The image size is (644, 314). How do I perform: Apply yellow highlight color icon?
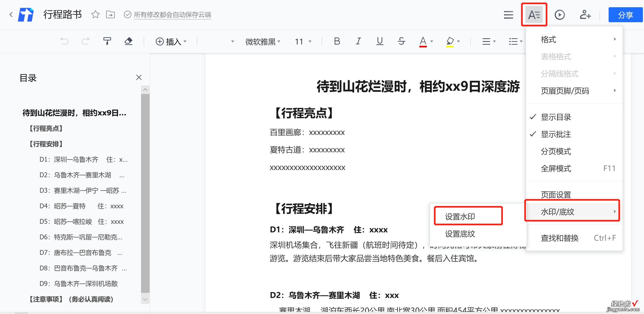click(x=450, y=42)
